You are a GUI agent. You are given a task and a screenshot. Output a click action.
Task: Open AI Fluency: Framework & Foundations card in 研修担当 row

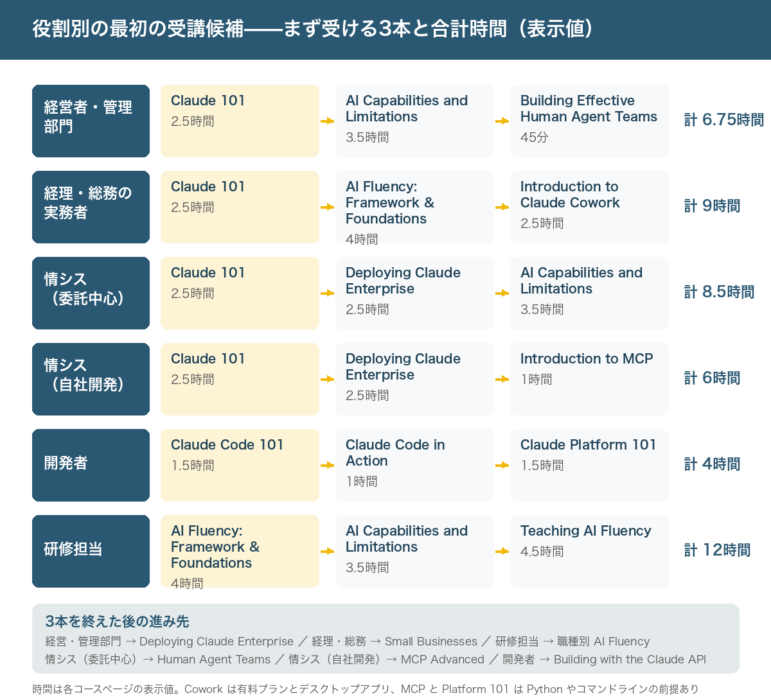pos(240,551)
